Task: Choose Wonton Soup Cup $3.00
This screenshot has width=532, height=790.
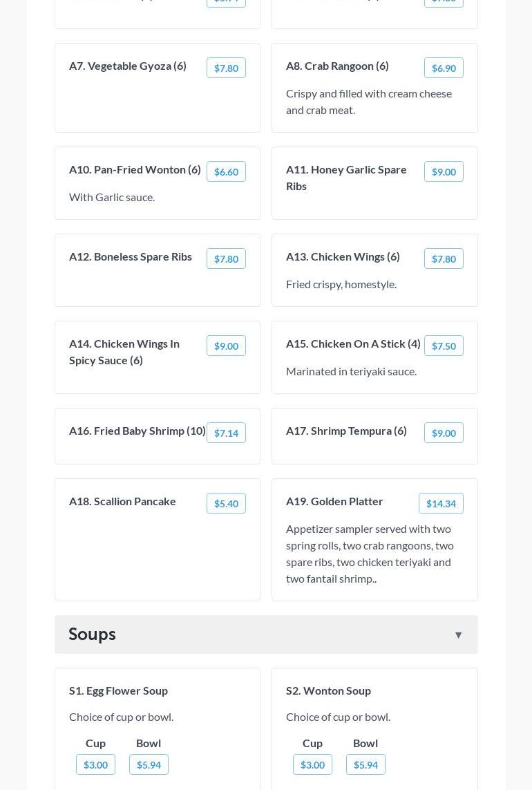Action: click(x=312, y=764)
